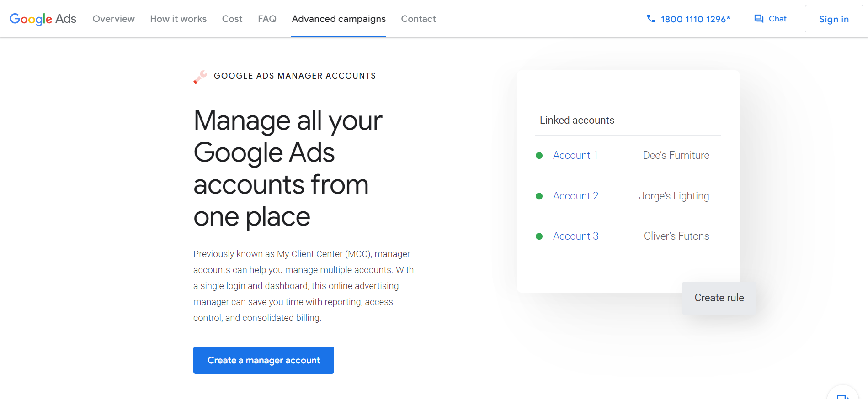
Task: Click the Linked accounts heading
Action: (x=577, y=120)
